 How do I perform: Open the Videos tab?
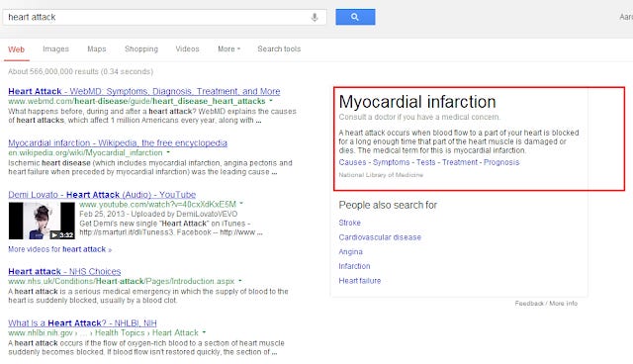click(187, 49)
